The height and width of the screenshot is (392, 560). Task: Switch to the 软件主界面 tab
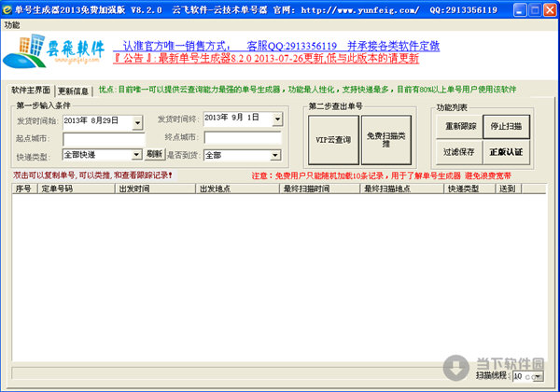click(x=31, y=90)
